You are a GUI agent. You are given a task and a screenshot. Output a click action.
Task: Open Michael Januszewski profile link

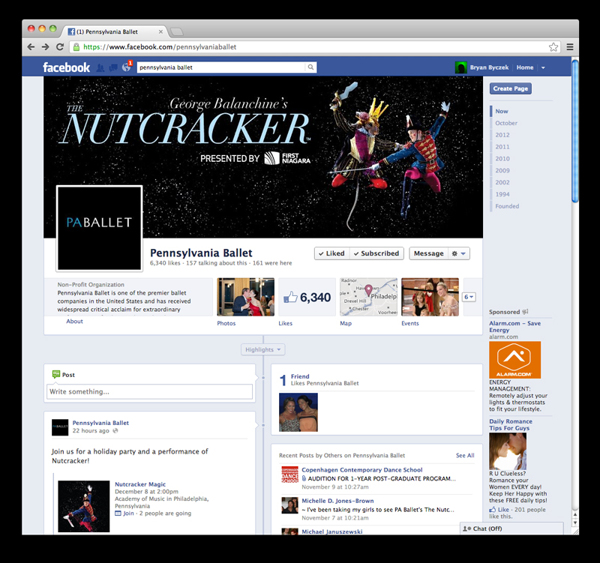pos(332,532)
